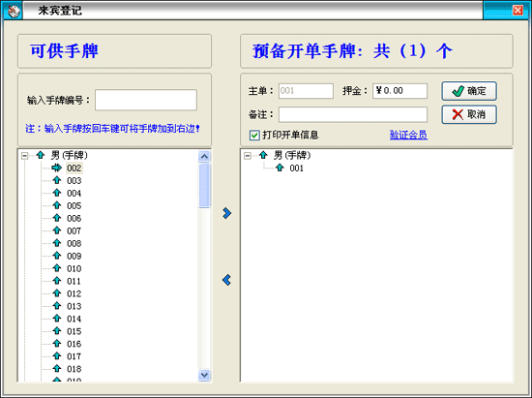Click the 押金 deposit amount field

400,91
